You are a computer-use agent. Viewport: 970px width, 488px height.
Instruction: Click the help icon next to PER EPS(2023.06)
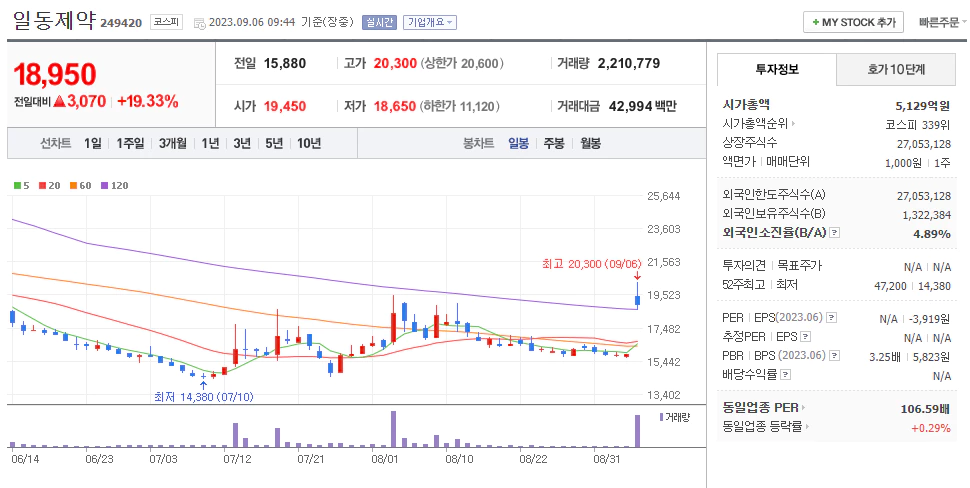coord(831,318)
